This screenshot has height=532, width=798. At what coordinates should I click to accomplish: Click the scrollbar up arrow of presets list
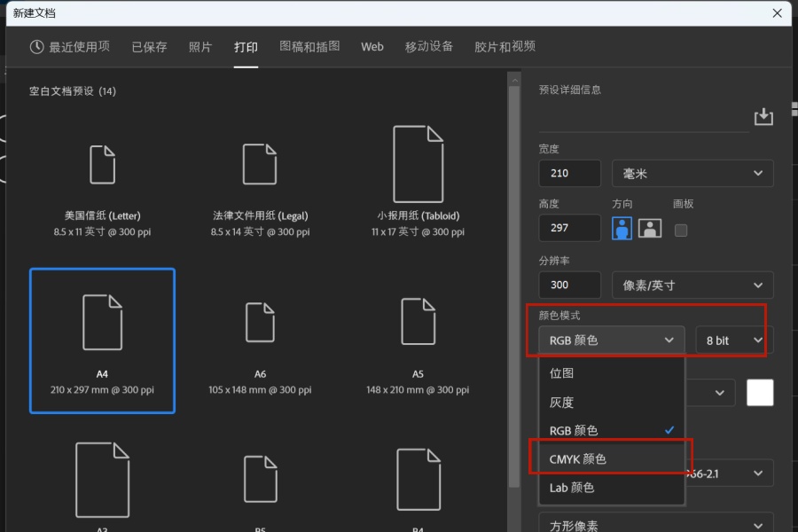point(514,80)
